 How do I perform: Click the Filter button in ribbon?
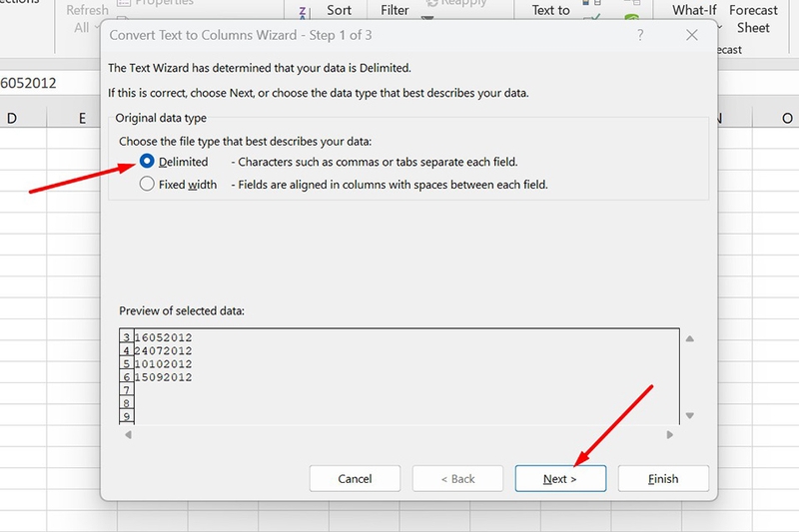click(x=395, y=10)
